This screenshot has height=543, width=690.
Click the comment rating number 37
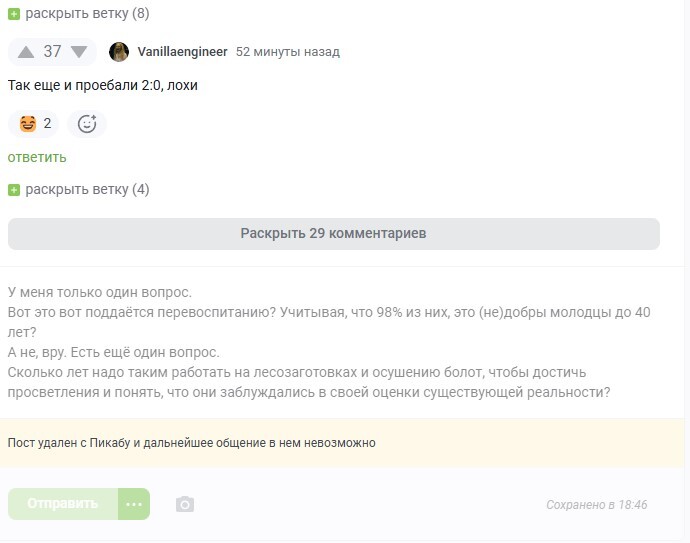tap(52, 52)
